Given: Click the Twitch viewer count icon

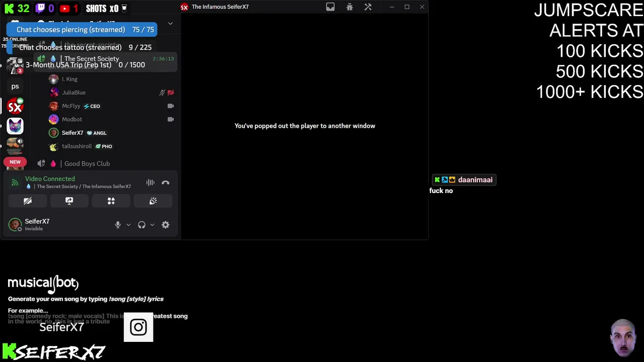Looking at the screenshot, I should [x=40, y=9].
